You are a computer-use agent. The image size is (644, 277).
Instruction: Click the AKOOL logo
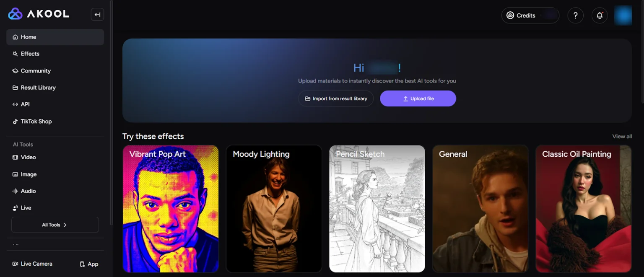pos(39,14)
